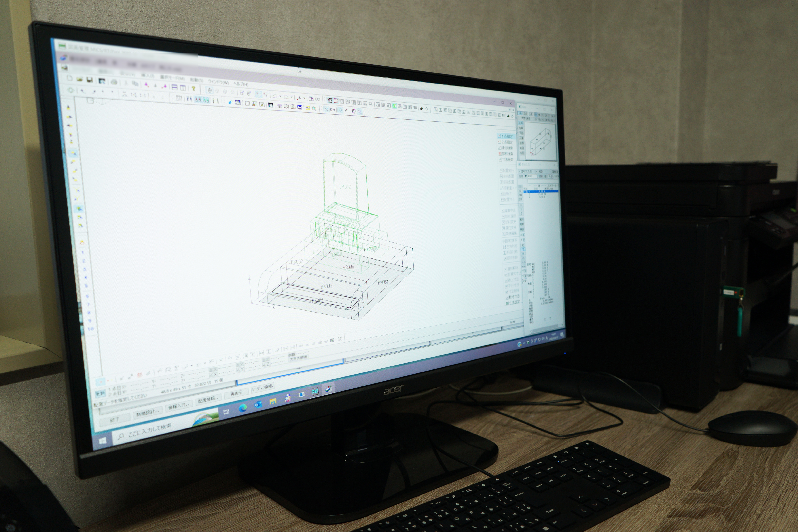
Task: Click the MR006 part label
Action: [348, 267]
